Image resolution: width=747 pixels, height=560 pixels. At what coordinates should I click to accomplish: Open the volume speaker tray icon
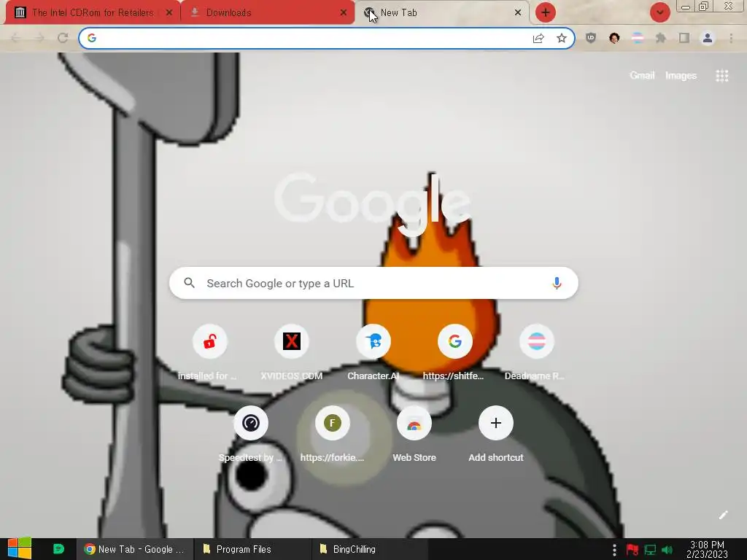[667, 550]
